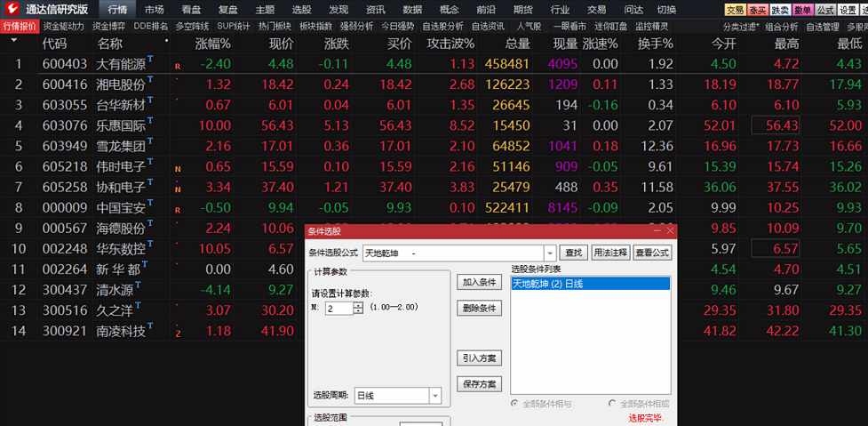Click the R flag in the 大有能源 row
Screen dimensions: 868x426
(178, 67)
